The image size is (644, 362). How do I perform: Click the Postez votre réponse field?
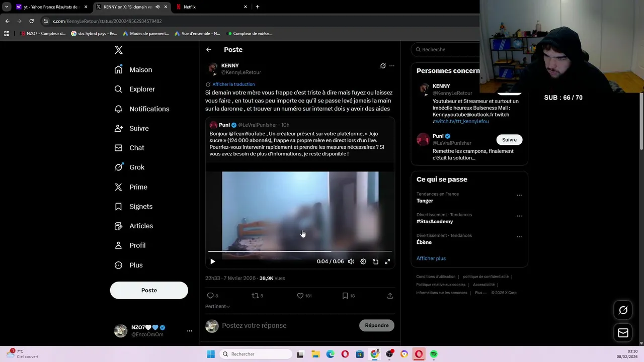click(288, 325)
